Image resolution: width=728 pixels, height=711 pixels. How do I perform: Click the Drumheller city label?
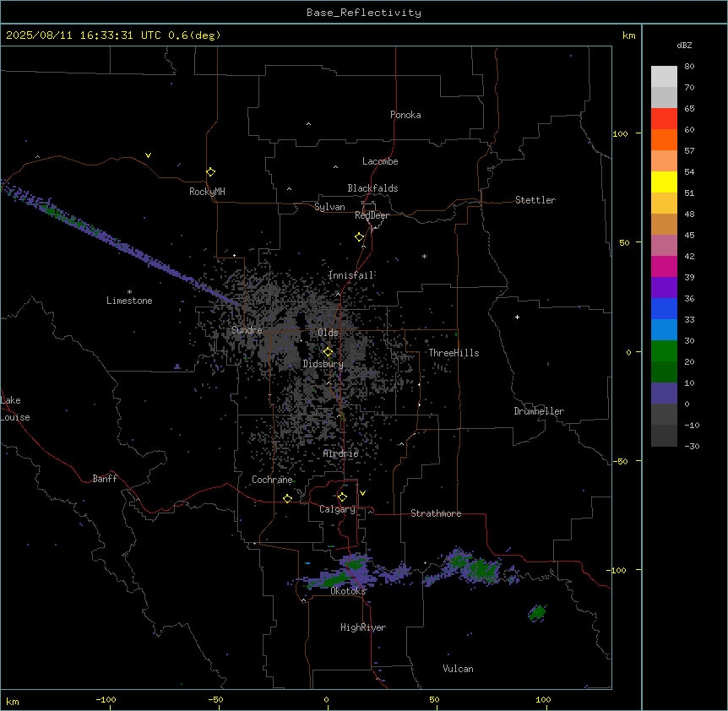pos(539,411)
